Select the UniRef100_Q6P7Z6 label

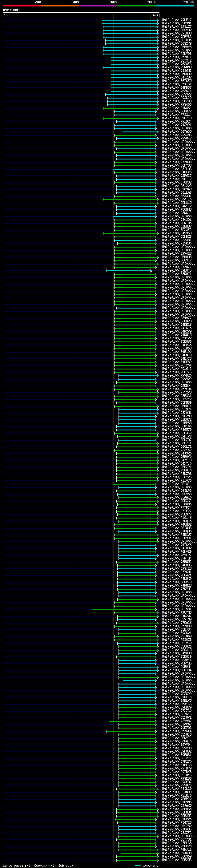tap(176, 372)
